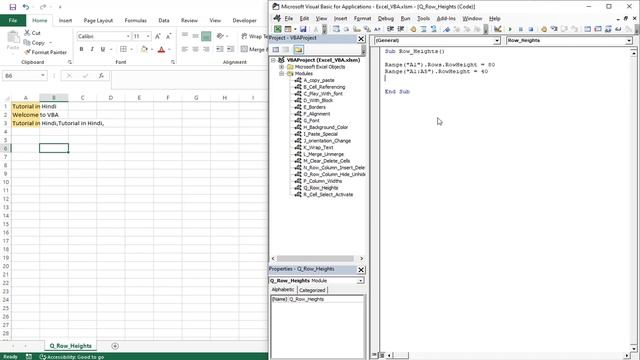Toggle Design Mode icon in VBA toolbar
Screen dimensions: 640x360
pyautogui.click(x=498, y=29)
